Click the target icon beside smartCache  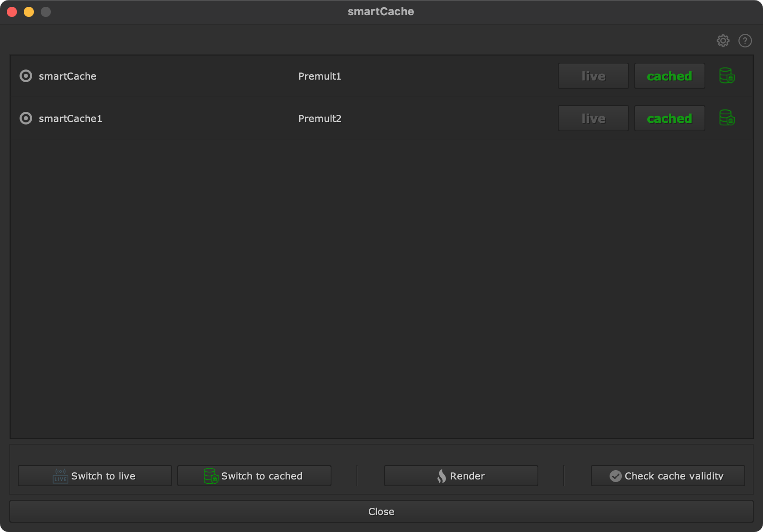pyautogui.click(x=26, y=76)
